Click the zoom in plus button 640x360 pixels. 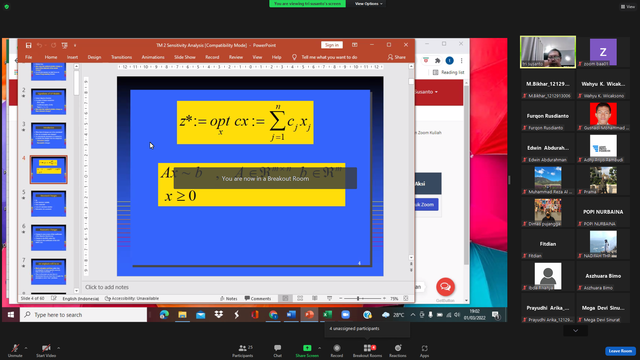click(384, 298)
